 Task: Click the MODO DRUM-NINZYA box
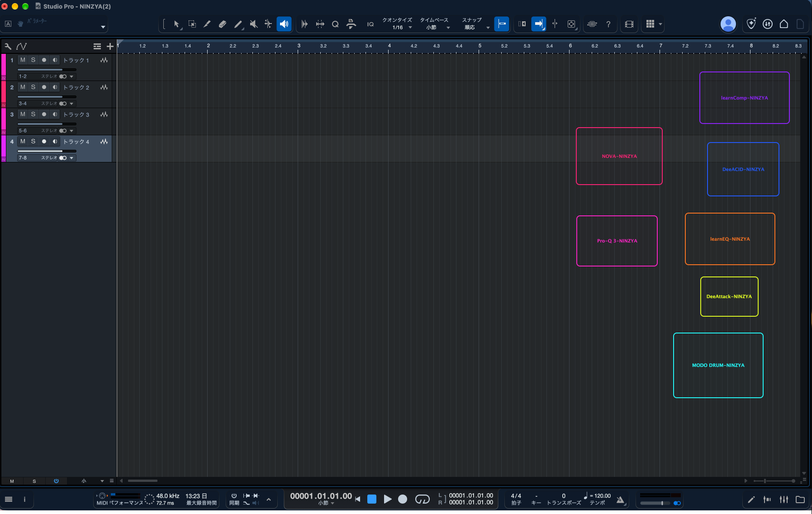point(718,365)
